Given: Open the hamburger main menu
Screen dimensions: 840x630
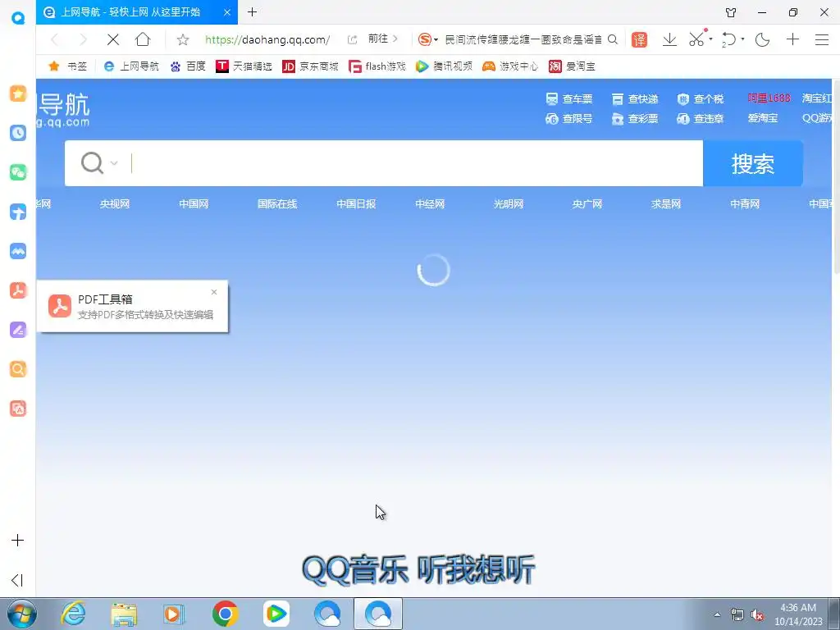Looking at the screenshot, I should (822, 39).
